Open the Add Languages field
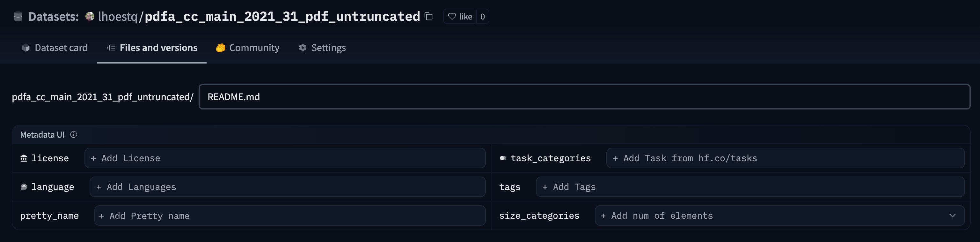The height and width of the screenshot is (242, 980). point(287,187)
